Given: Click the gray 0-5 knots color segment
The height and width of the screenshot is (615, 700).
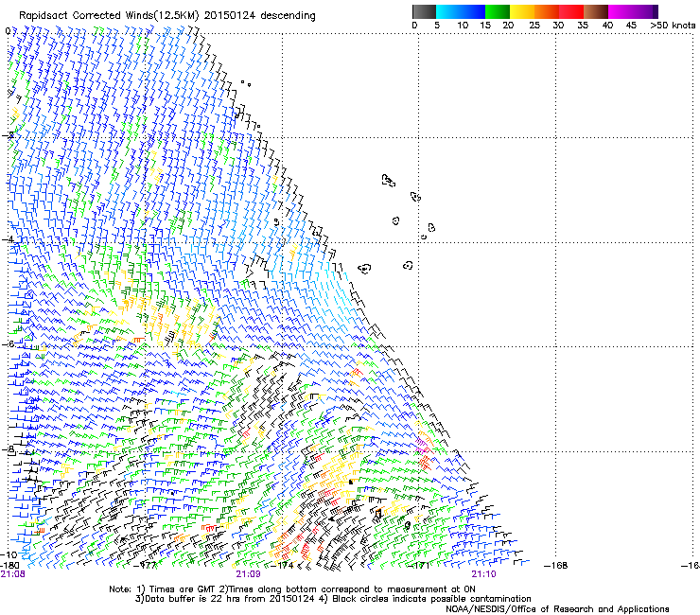Looking at the screenshot, I should (x=424, y=11).
